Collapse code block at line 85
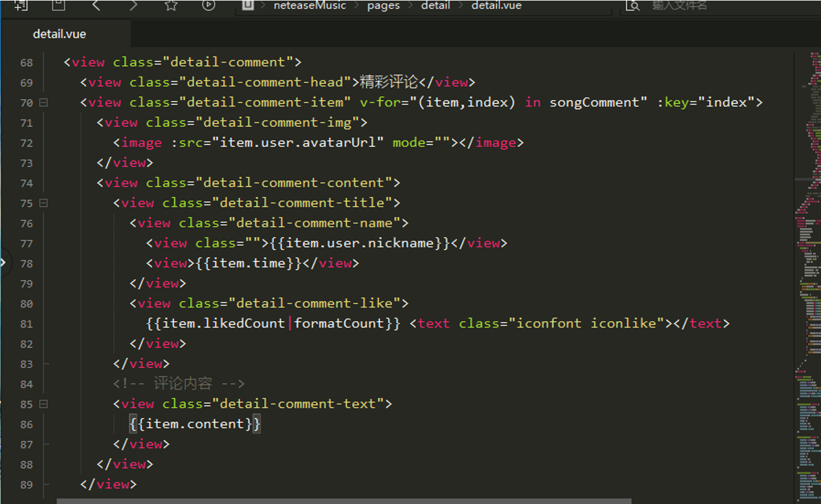This screenshot has width=821, height=504. click(43, 403)
